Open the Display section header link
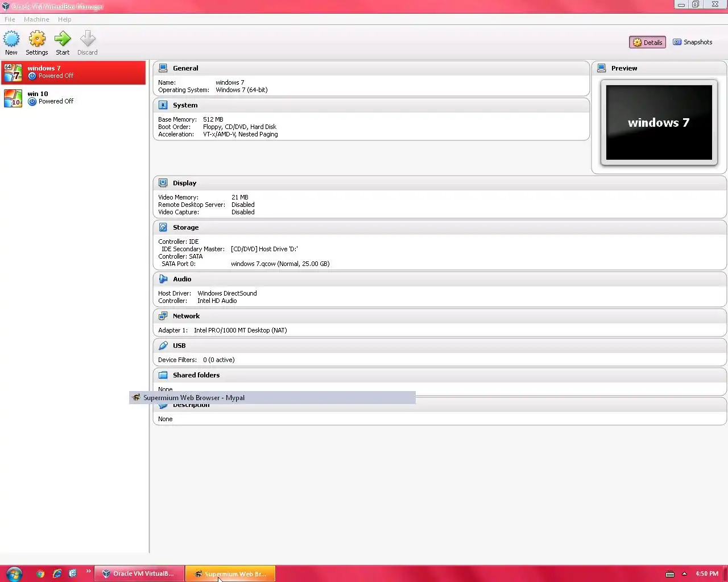Viewport: 728px width, 582px height. [185, 183]
